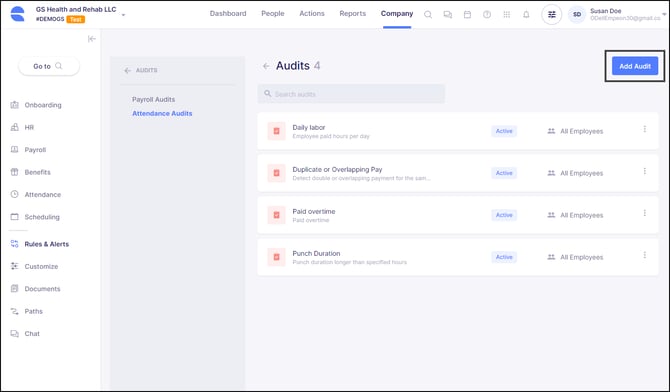This screenshot has height=392, width=670.
Task: Click Active badge on Duplicate or Overlapping Pay
Action: [504, 173]
